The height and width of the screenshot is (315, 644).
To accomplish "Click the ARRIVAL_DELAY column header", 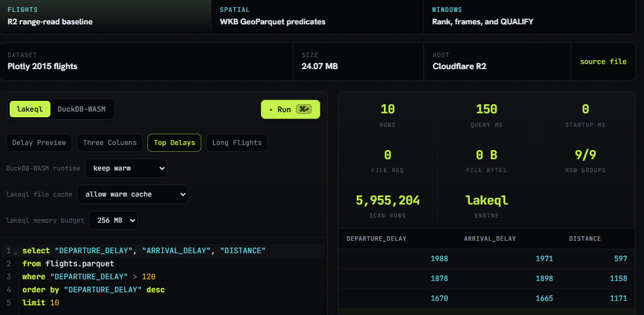I will 490,239.
